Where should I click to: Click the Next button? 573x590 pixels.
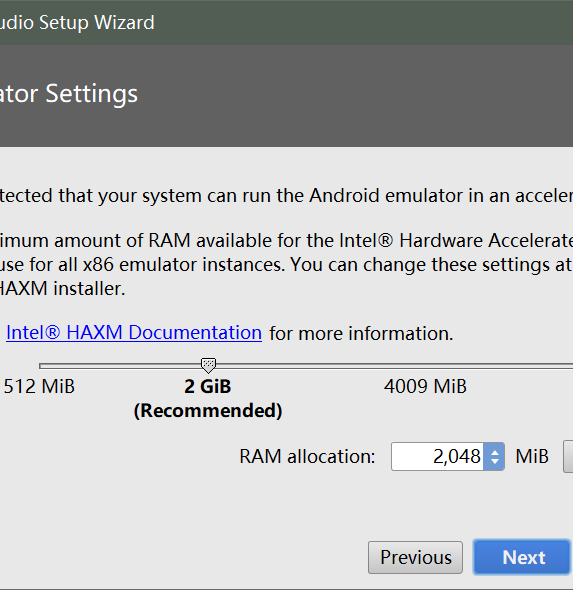(521, 557)
